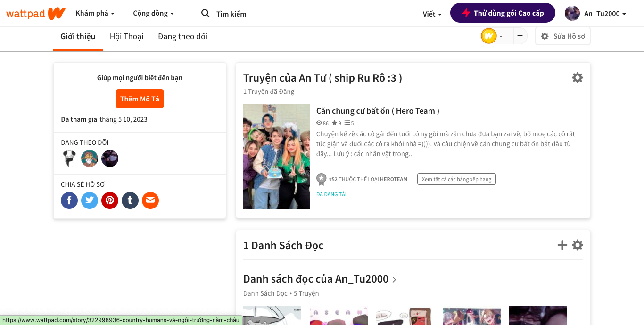
Task: Click the Wattpad coin icon
Action: click(x=489, y=36)
